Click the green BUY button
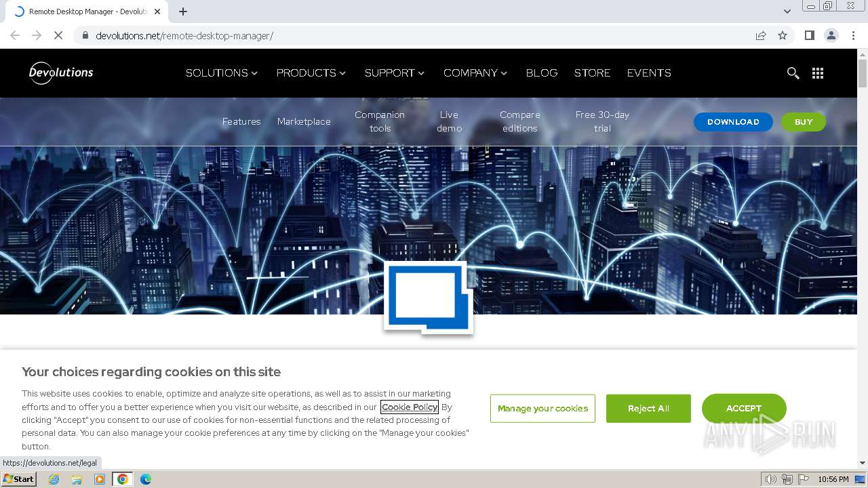Viewport: 868px width, 488px height. click(804, 122)
